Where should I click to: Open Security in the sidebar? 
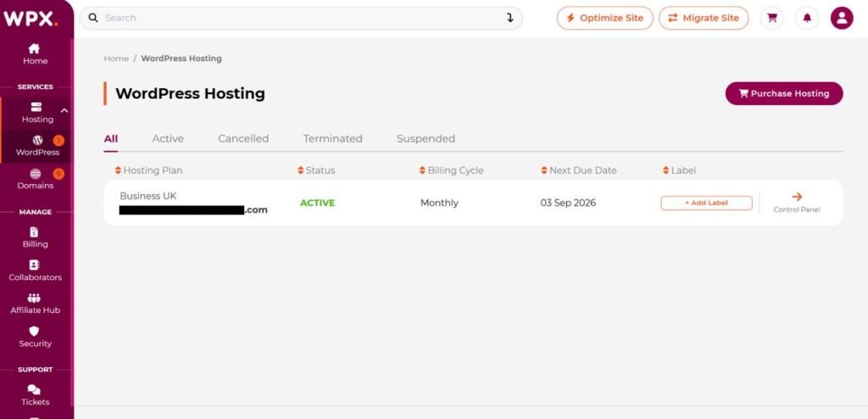(x=35, y=338)
